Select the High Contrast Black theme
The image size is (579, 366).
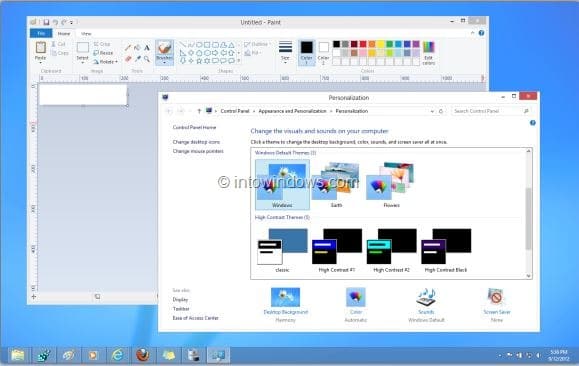point(446,250)
